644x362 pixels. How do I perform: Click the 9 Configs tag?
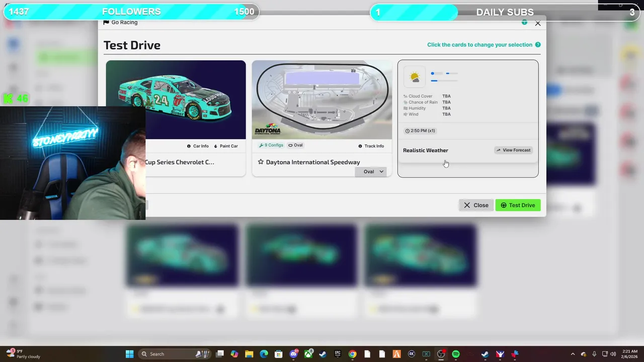coord(271,145)
